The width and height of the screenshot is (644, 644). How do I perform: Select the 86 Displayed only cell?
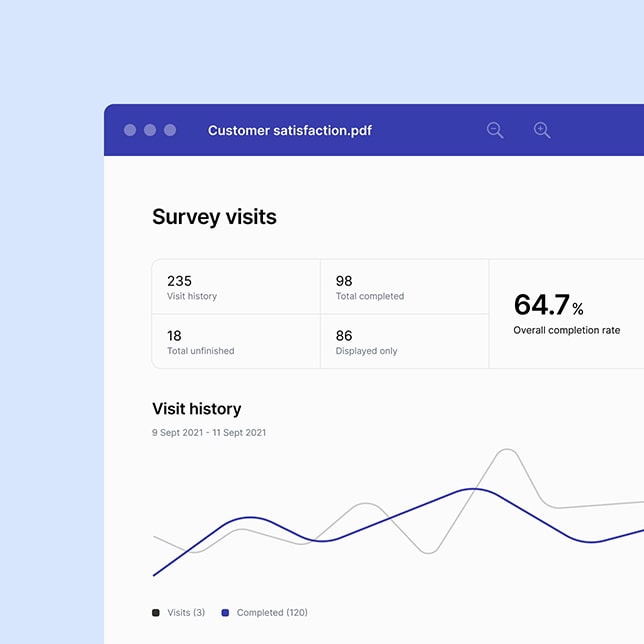(404, 342)
